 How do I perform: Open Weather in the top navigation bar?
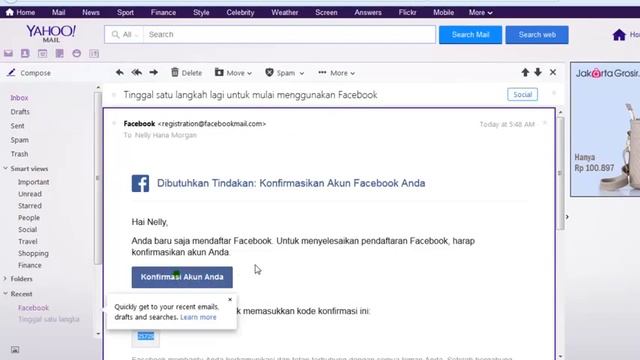click(x=284, y=12)
